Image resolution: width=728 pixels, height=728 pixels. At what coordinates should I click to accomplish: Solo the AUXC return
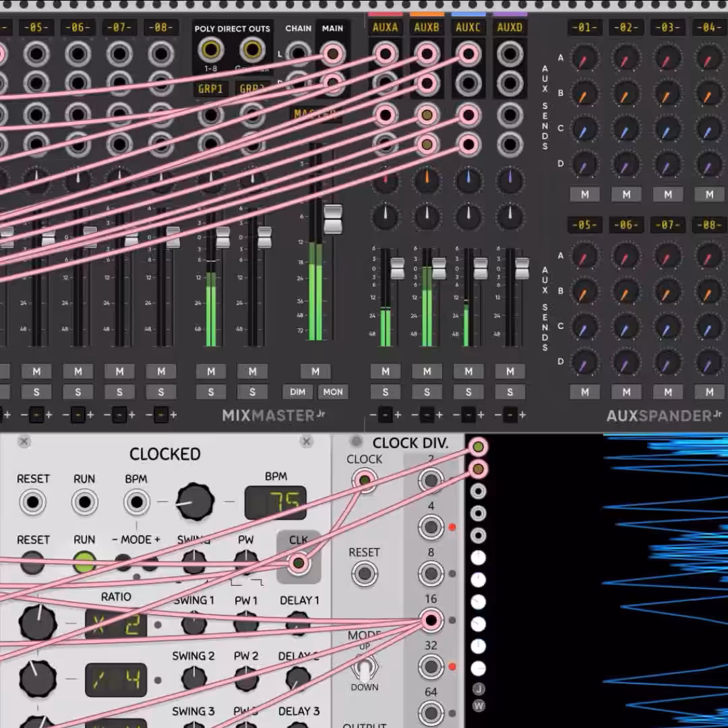468,392
